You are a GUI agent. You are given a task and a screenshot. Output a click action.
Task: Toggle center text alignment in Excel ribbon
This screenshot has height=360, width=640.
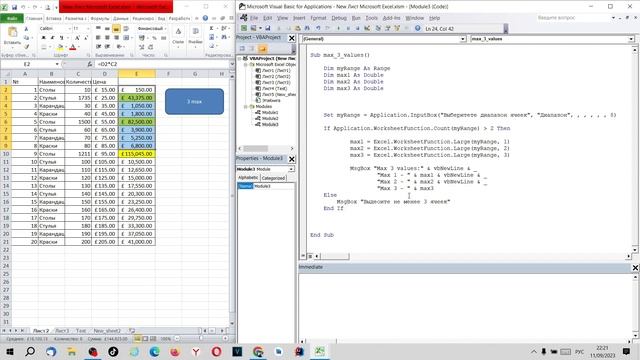[x=107, y=38]
